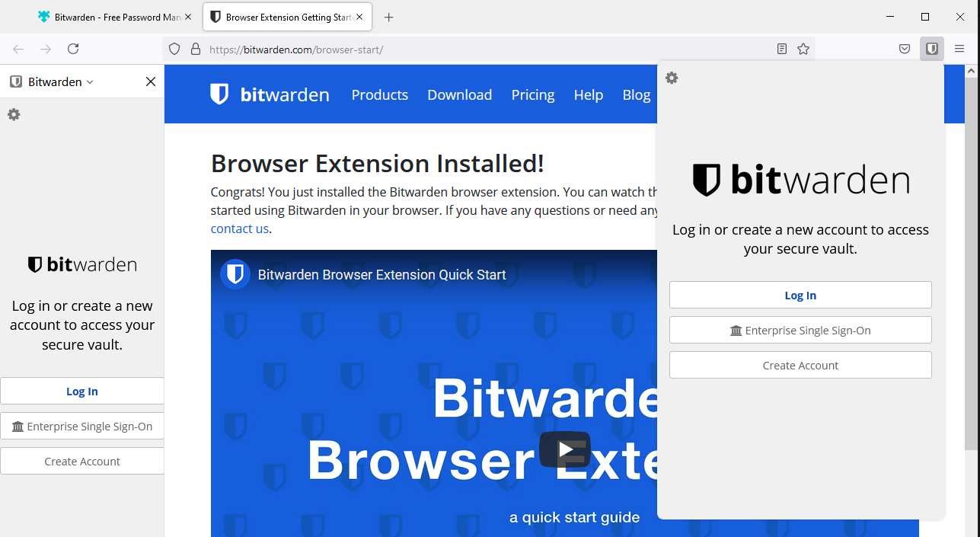Choose Enterprise Single Sign-On in sidebar

click(x=82, y=426)
